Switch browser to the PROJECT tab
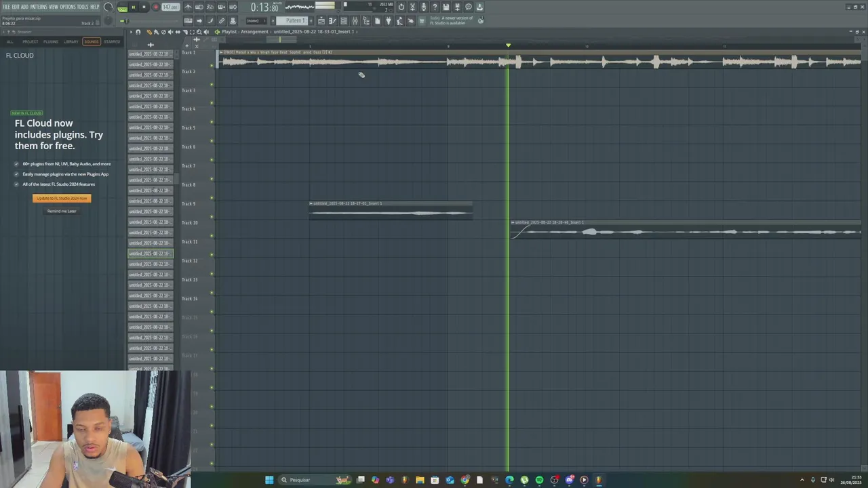The image size is (868, 488). [31, 41]
